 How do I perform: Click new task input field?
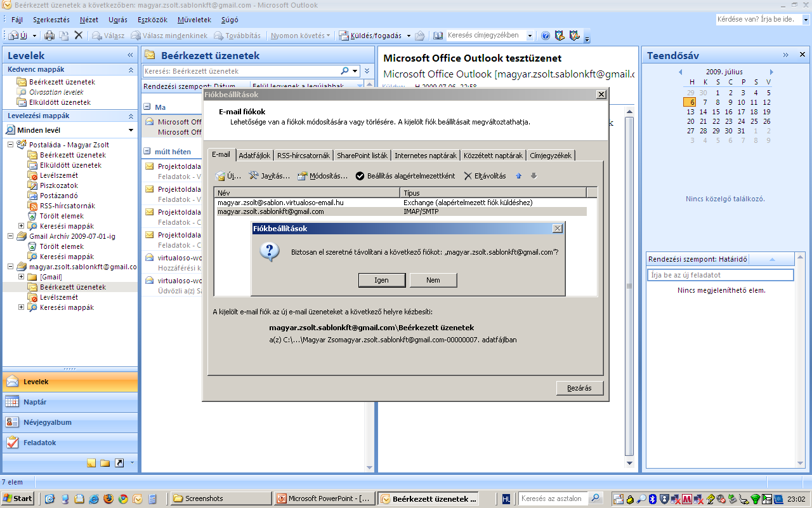click(720, 275)
